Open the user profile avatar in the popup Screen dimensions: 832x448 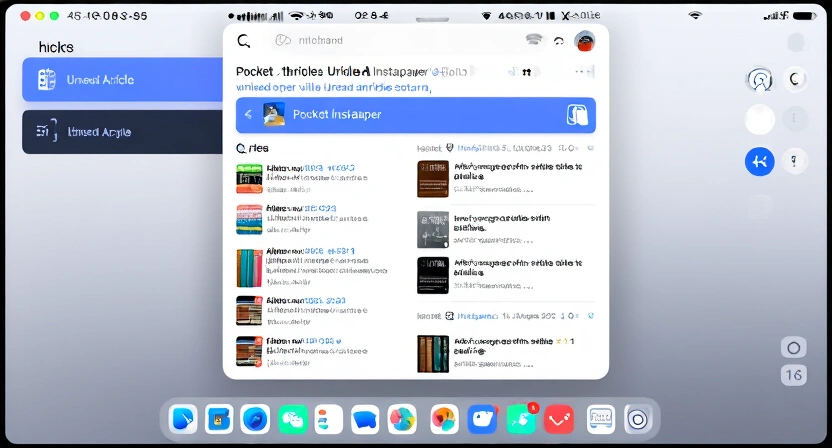(585, 41)
